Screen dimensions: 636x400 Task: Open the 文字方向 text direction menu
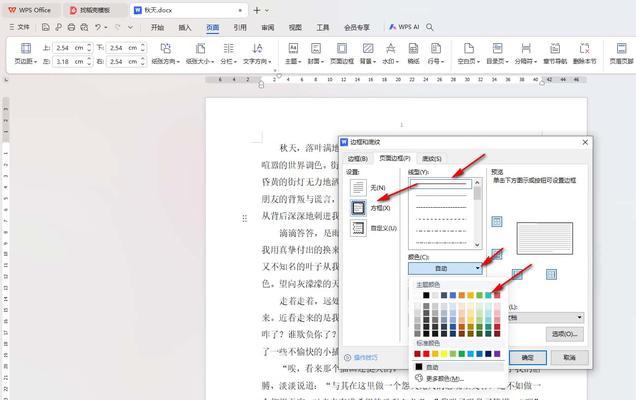point(257,54)
